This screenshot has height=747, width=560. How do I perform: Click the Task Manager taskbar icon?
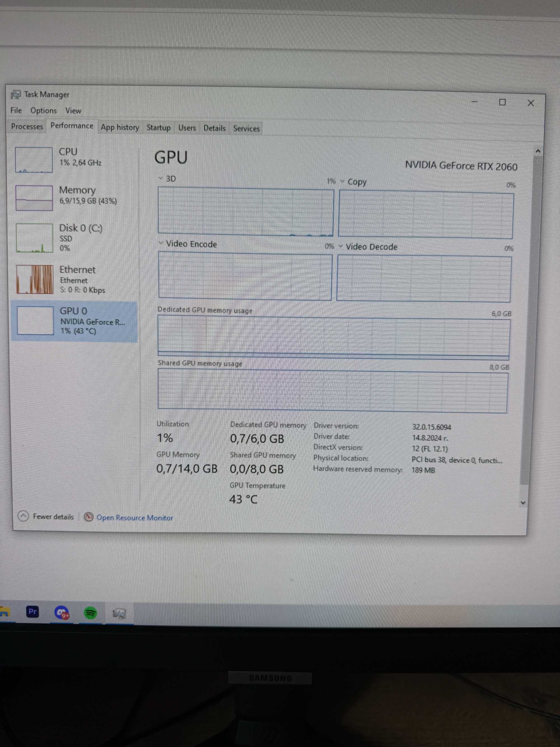point(119,613)
